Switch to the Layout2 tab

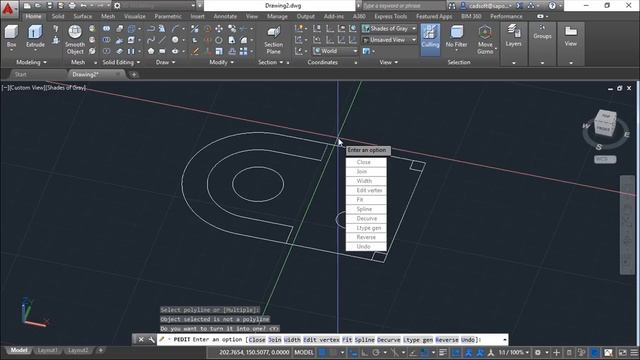(78, 351)
